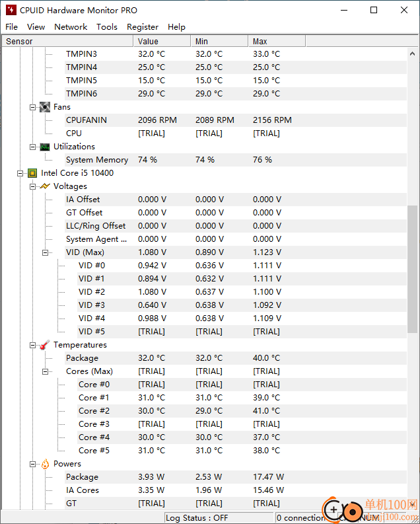The image size is (420, 524).
Task: Click the Voltages lightning icon
Action: tap(45, 186)
